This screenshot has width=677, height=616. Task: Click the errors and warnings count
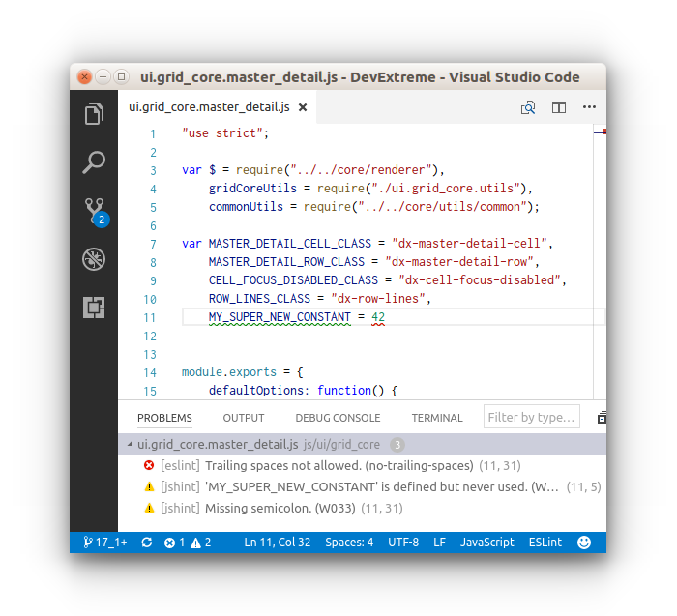[188, 543]
